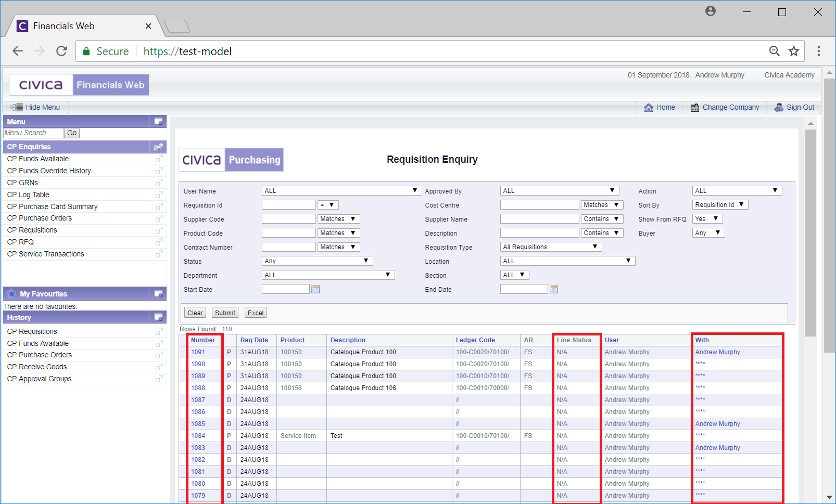Screen dimensions: 836x504
Task: Open CP Purchase Orders in History list
Action: tap(40, 355)
